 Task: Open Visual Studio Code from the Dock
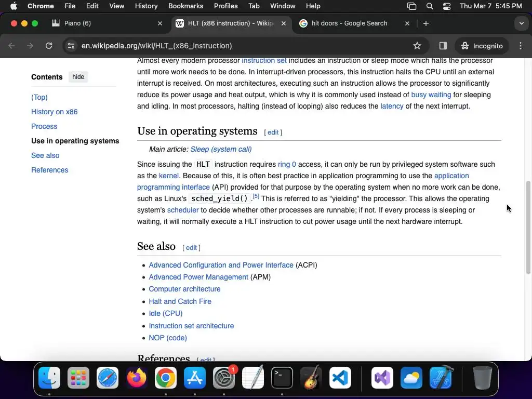pos(340,378)
